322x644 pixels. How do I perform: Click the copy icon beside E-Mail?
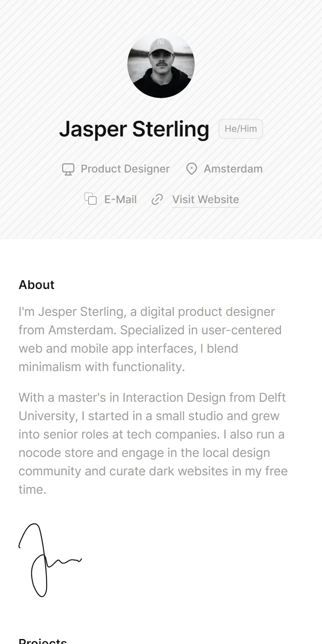coord(90,199)
